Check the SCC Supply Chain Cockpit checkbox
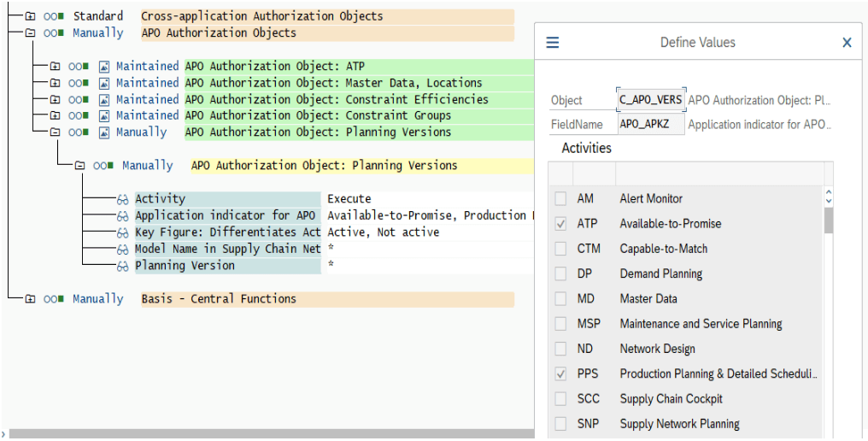The width and height of the screenshot is (868, 441). point(560,398)
